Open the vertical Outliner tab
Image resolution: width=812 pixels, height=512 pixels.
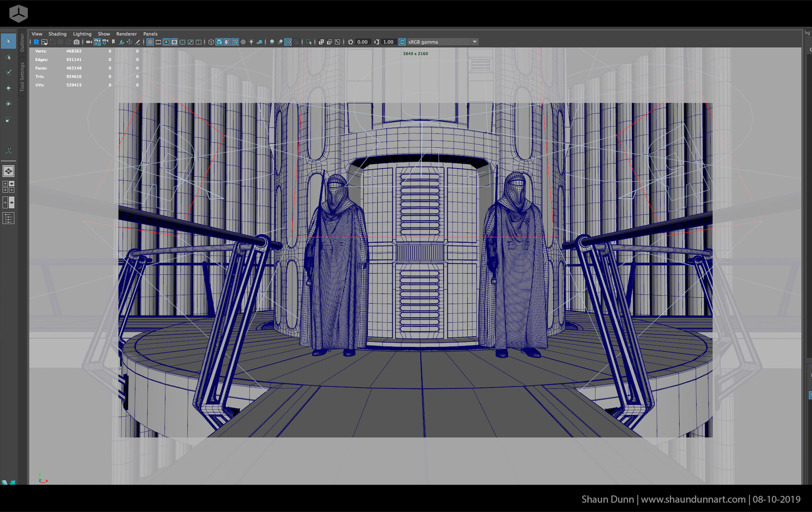(x=22, y=43)
